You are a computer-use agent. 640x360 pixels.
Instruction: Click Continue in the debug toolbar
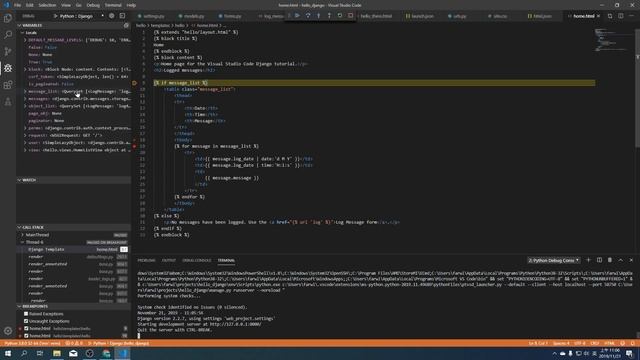(x=298, y=16)
